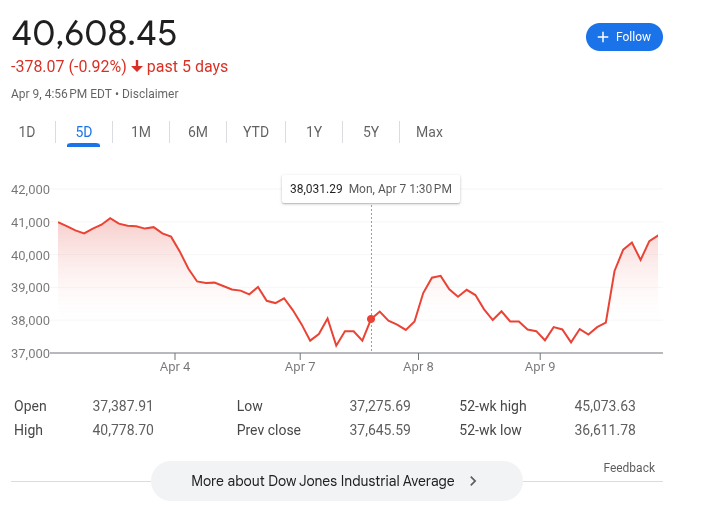Screen dimensions: 701x509
Task: Switch chart to 1D range
Action: click(x=27, y=132)
